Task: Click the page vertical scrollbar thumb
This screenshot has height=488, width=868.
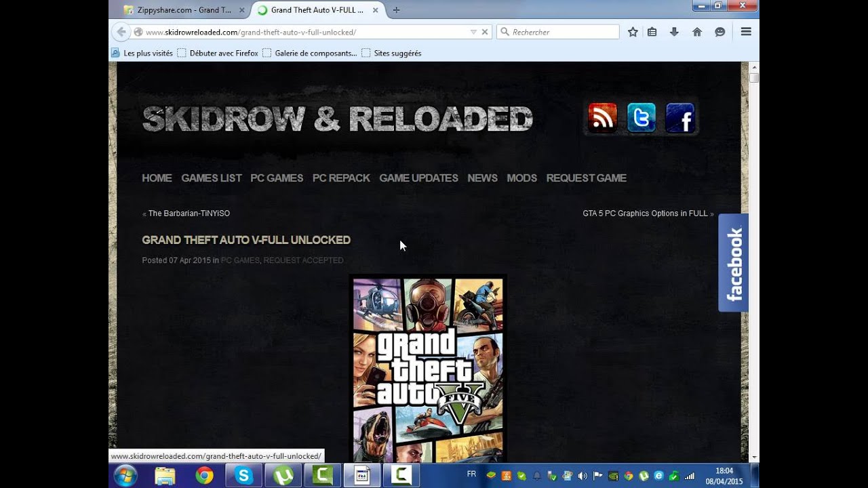Action: tap(753, 78)
